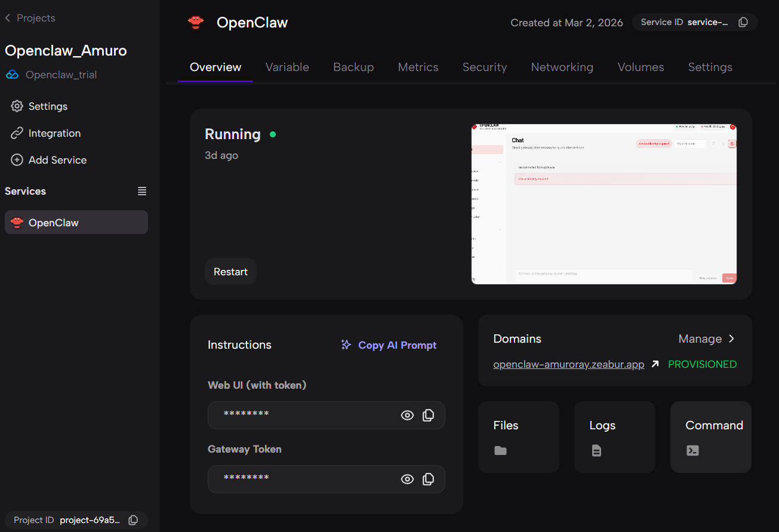The width and height of the screenshot is (779, 532).
Task: Switch to the Metrics tab
Action: (x=418, y=67)
